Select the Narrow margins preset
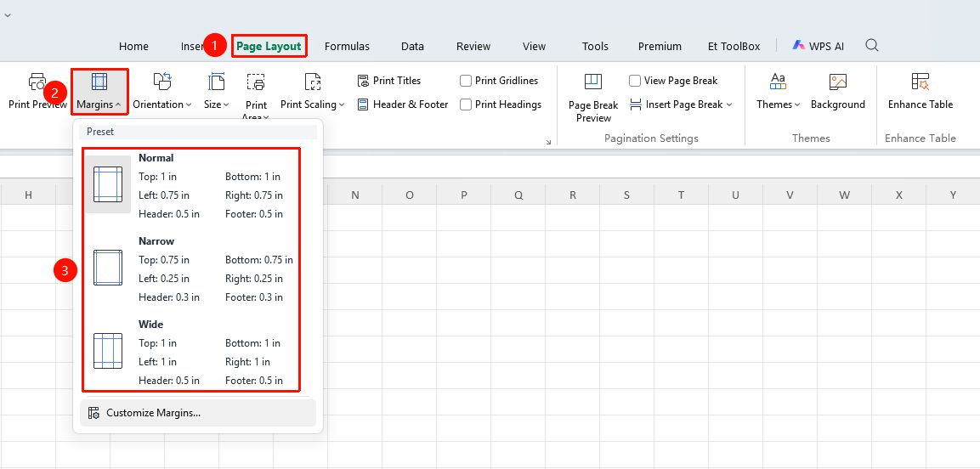 coord(191,269)
